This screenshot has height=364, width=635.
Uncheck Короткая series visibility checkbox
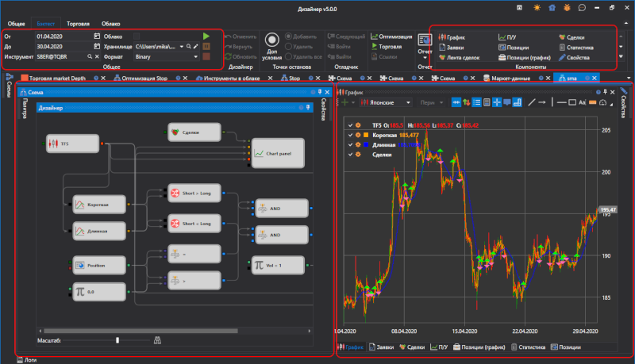(x=350, y=135)
